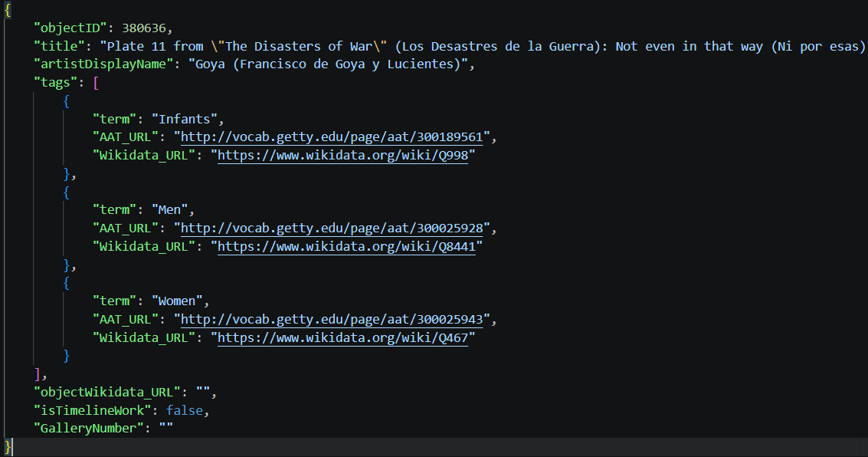868x457 pixels.
Task: Open the Infants AAT vocabulary link
Action: (332, 136)
